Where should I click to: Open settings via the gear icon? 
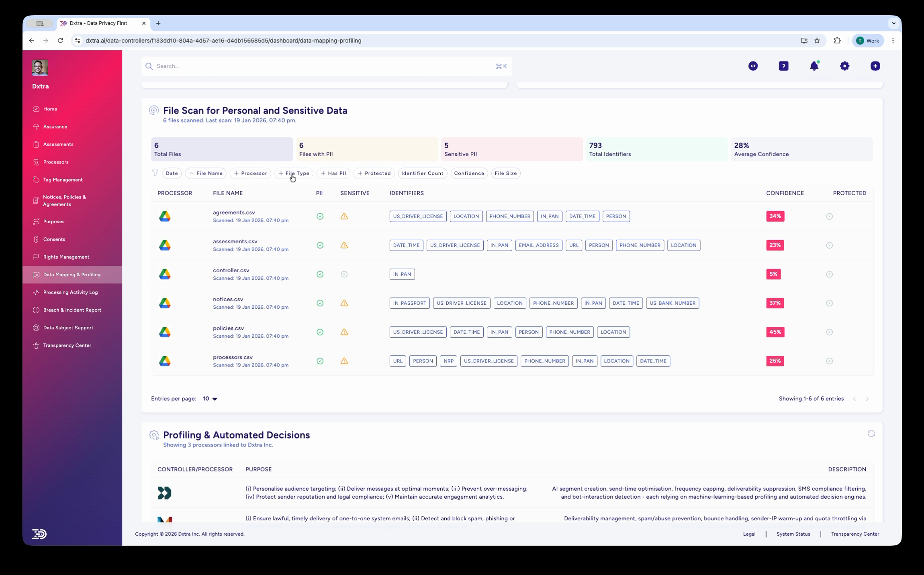[844, 66]
